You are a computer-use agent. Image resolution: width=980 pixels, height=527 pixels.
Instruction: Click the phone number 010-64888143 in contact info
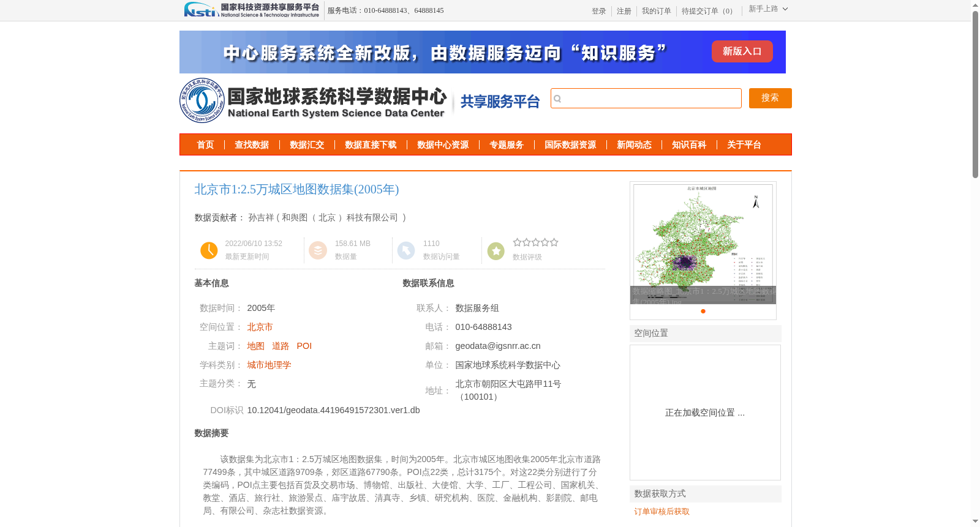tap(483, 327)
